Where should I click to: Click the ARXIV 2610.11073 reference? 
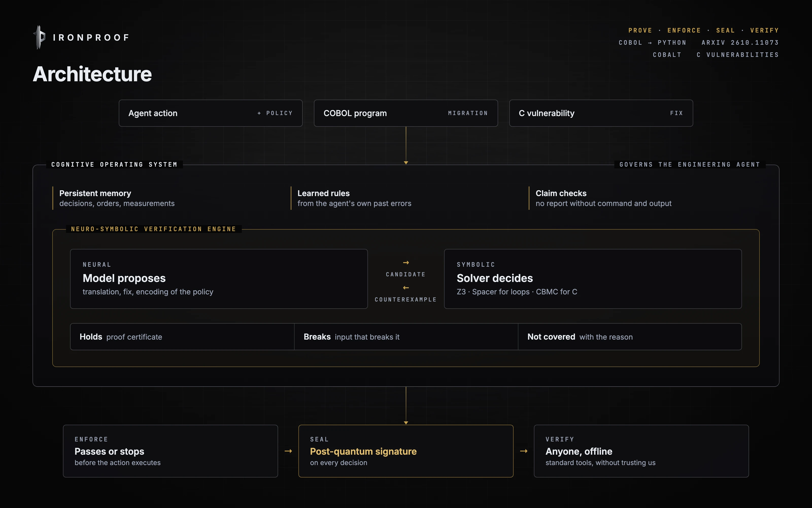tap(740, 43)
